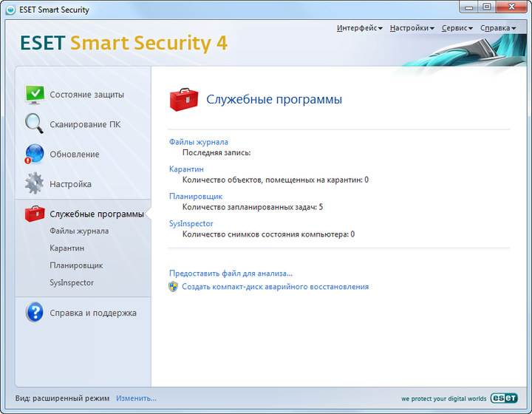Click the globe update icon
This screenshot has height=414, width=532.
34,154
